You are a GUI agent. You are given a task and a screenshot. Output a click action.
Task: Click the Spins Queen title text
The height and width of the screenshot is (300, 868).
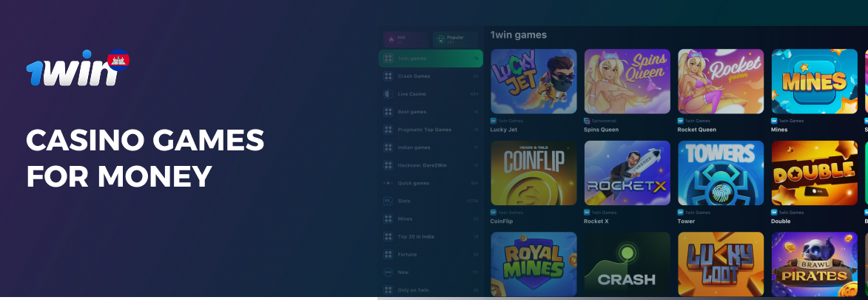pyautogui.click(x=601, y=130)
